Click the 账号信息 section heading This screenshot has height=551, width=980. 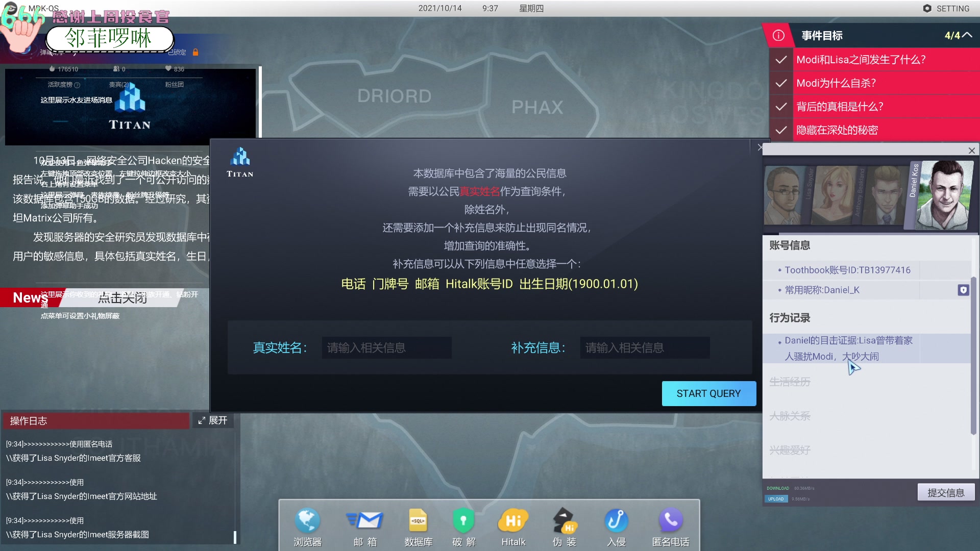click(x=790, y=245)
